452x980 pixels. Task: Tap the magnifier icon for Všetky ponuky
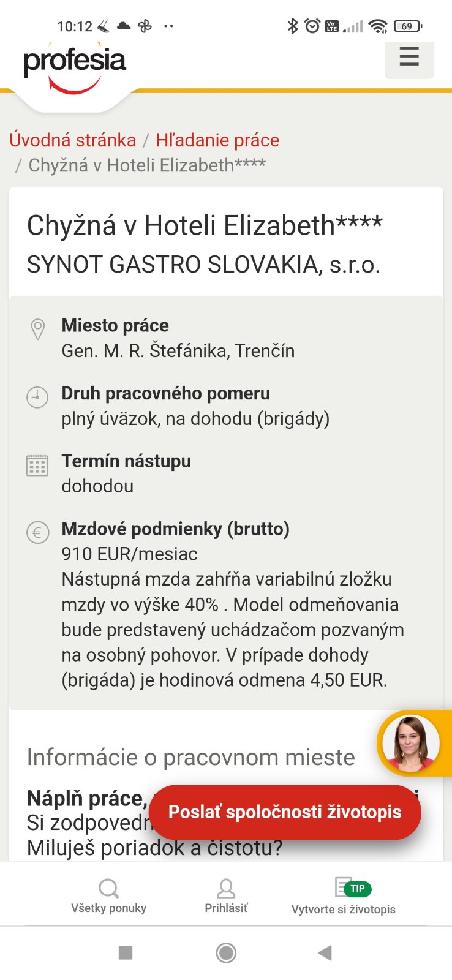pos(108,888)
